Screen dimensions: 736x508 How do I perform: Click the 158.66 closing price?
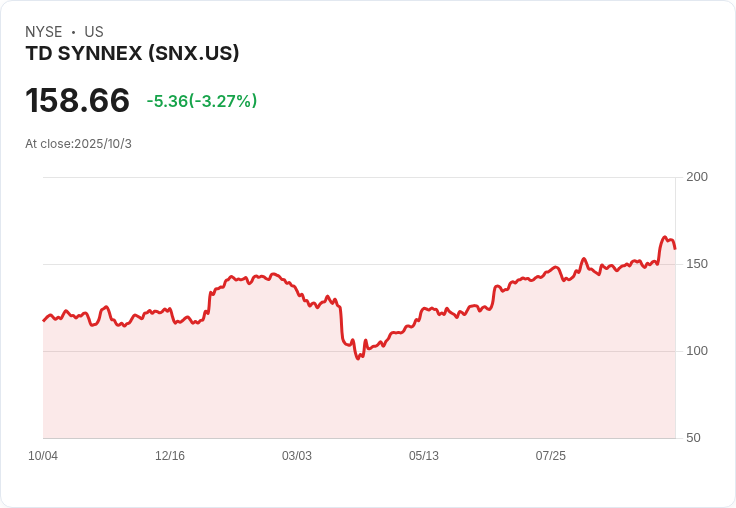click(77, 101)
